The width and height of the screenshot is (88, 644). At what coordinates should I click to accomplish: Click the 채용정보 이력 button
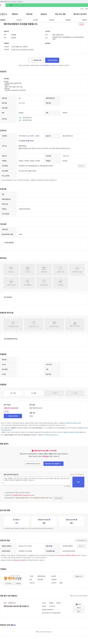click(x=79, y=577)
